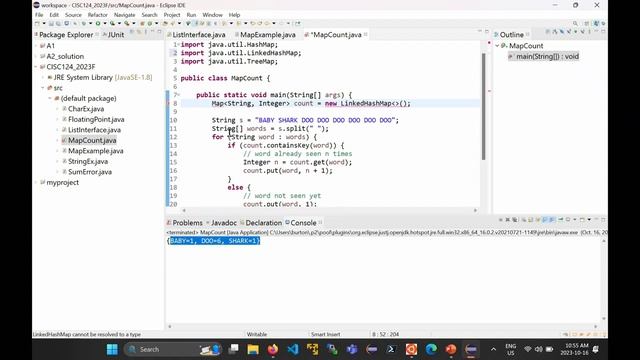Click the Save icon in toolbar
Image resolution: width=640 pixels, height=360 pixels.
(x=51, y=24)
